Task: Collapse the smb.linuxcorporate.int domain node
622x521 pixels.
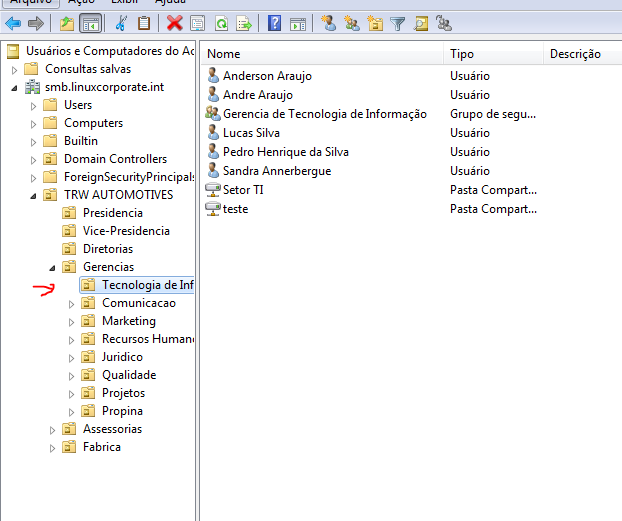Action: pos(14,88)
